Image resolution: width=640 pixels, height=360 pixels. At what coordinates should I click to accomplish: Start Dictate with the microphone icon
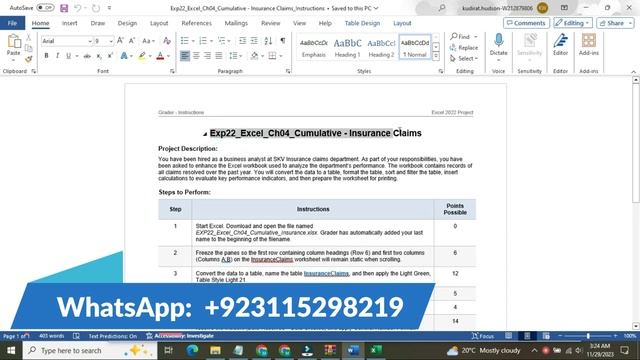point(498,41)
